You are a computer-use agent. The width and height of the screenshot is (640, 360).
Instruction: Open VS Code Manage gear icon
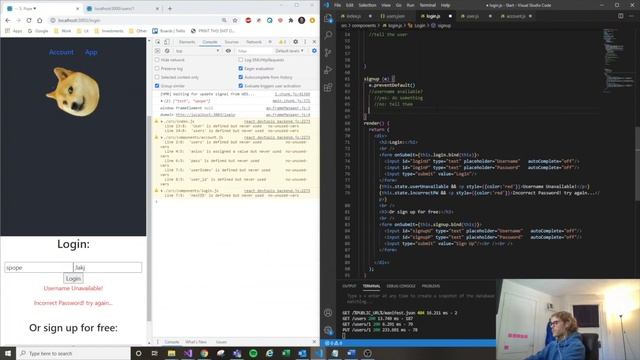(328, 330)
